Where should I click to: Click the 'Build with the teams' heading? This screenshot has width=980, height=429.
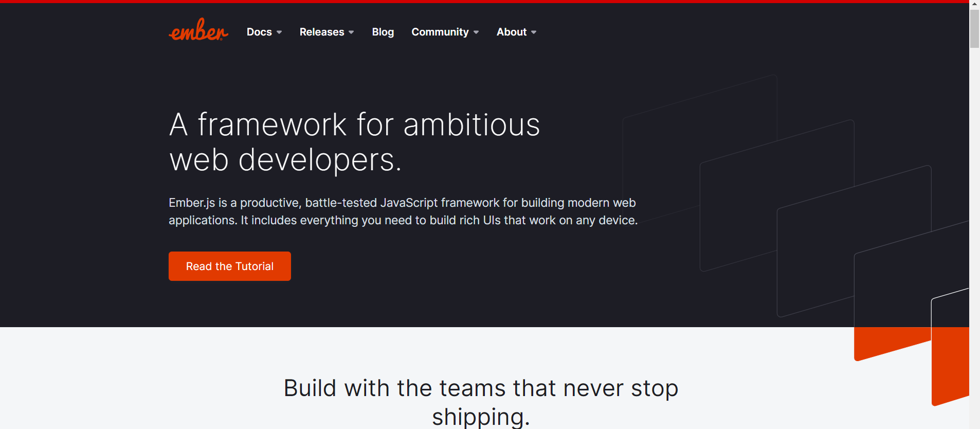[x=481, y=402]
